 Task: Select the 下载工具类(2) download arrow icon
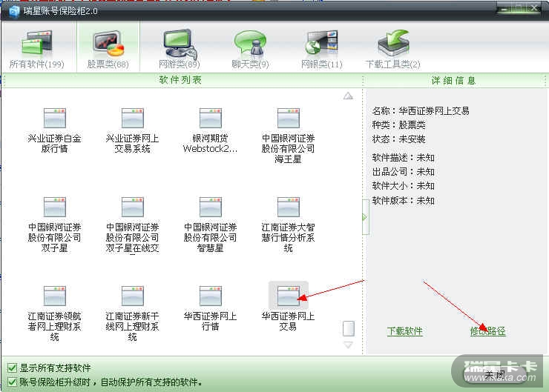[393, 43]
